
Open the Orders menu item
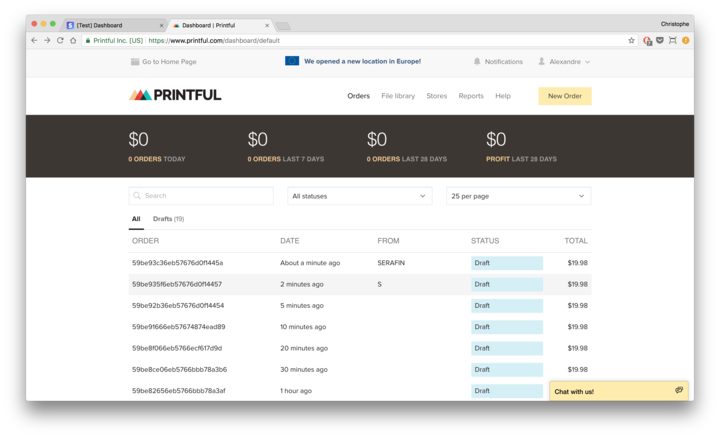point(358,96)
